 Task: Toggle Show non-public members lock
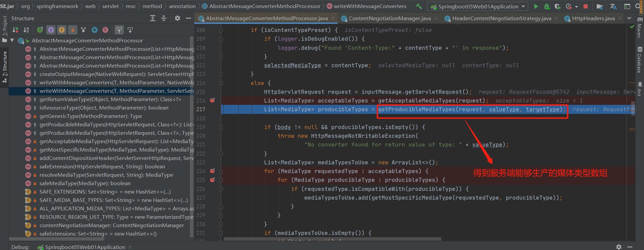[x=72, y=30]
